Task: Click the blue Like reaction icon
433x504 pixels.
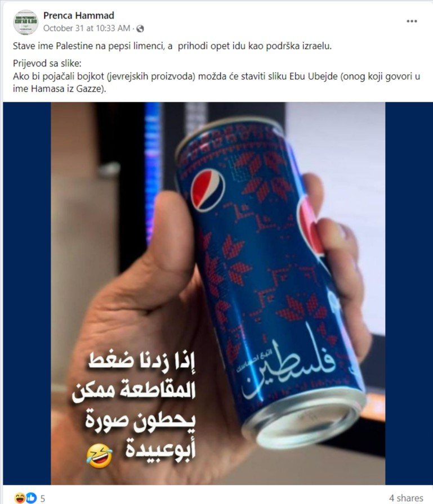Action: click(31, 498)
